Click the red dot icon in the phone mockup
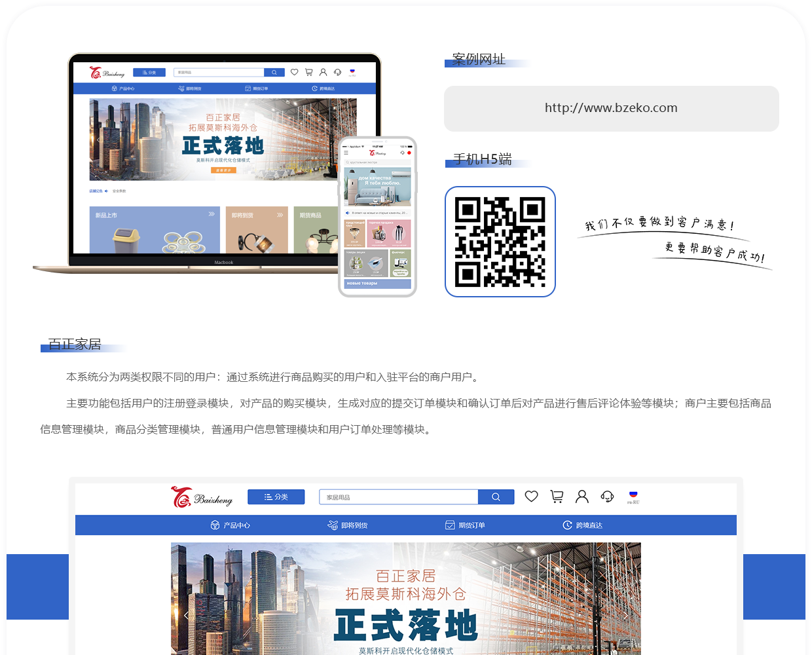Screen dimensions: 812x655 (409, 153)
